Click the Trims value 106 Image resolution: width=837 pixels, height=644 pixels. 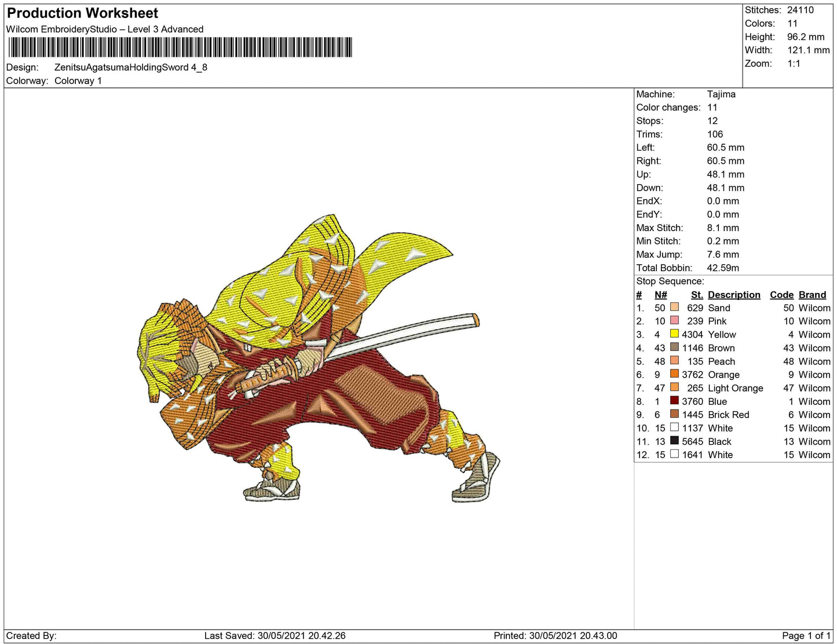click(x=715, y=134)
